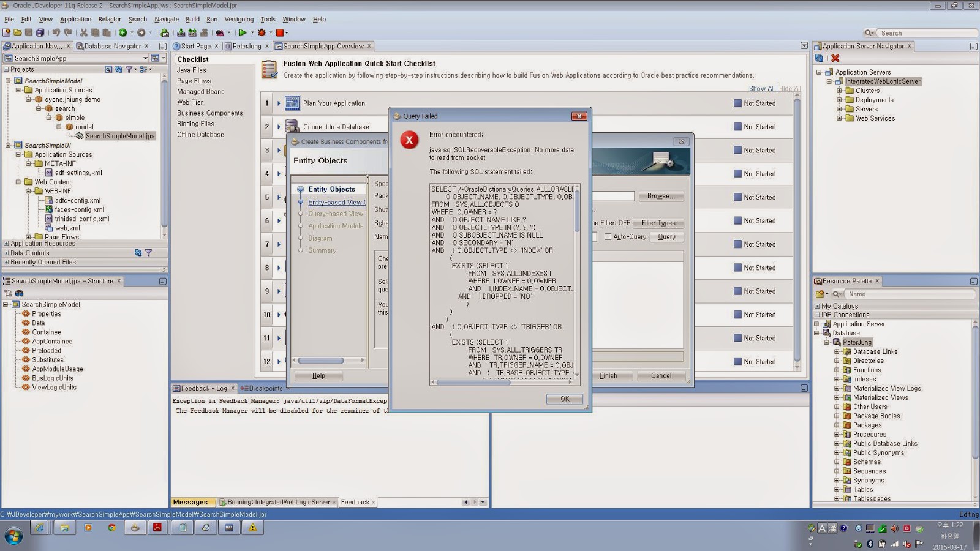Open the Versioning menu

239,19
